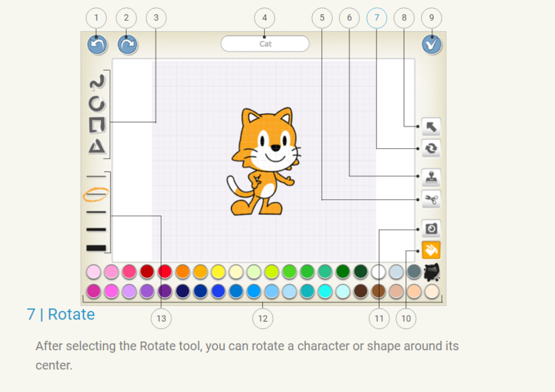Select the Fill paint bucket tool
This screenshot has height=392, width=555.
click(431, 250)
